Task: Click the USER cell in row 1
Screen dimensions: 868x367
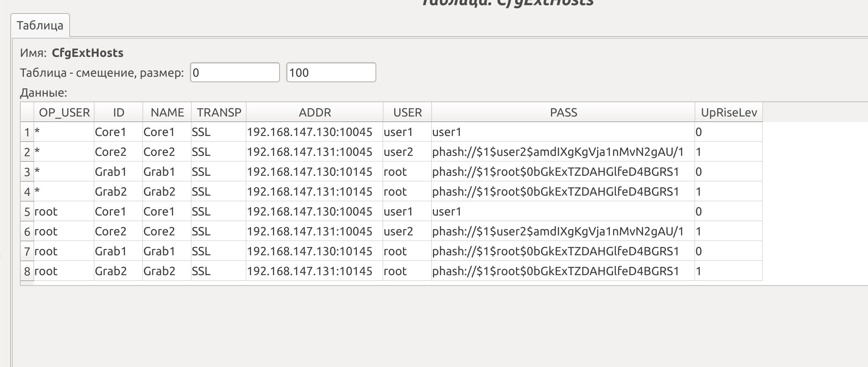Action: pos(407,132)
